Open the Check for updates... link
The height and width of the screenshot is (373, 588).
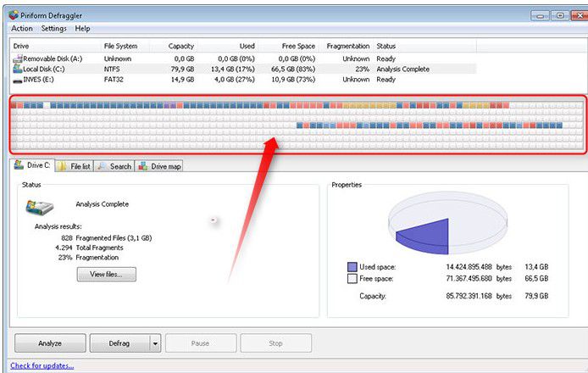tap(42, 365)
